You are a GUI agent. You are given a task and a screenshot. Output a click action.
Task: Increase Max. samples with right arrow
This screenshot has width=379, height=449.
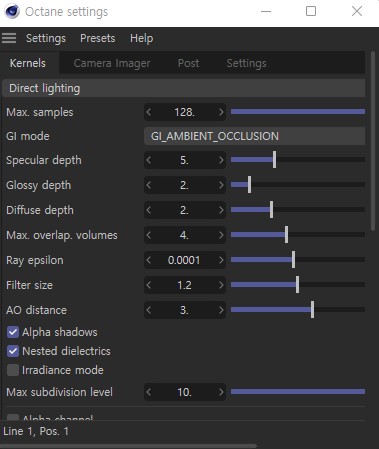(x=221, y=112)
